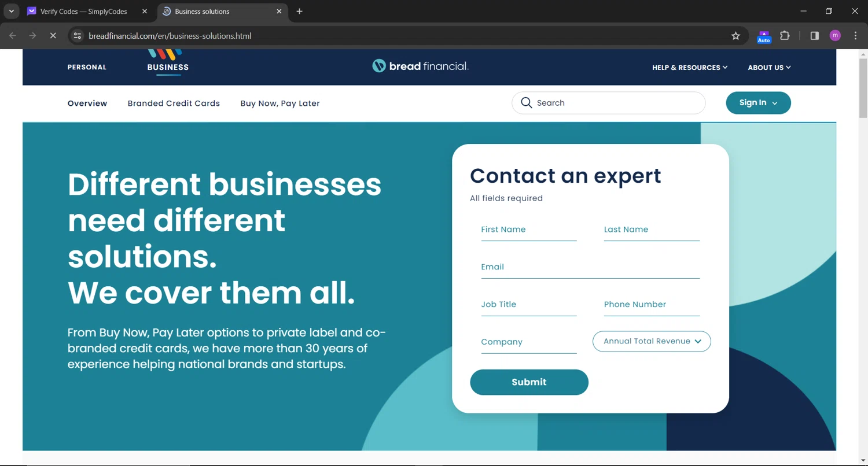The image size is (868, 466).
Task: Click the scrollbar up arrow
Action: point(863,54)
